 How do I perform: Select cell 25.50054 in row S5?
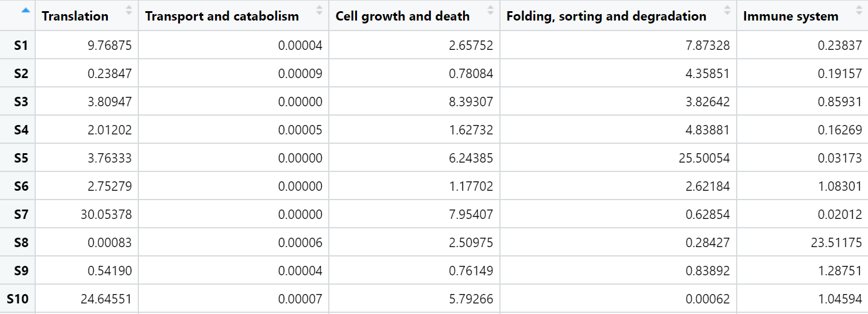pyautogui.click(x=704, y=158)
